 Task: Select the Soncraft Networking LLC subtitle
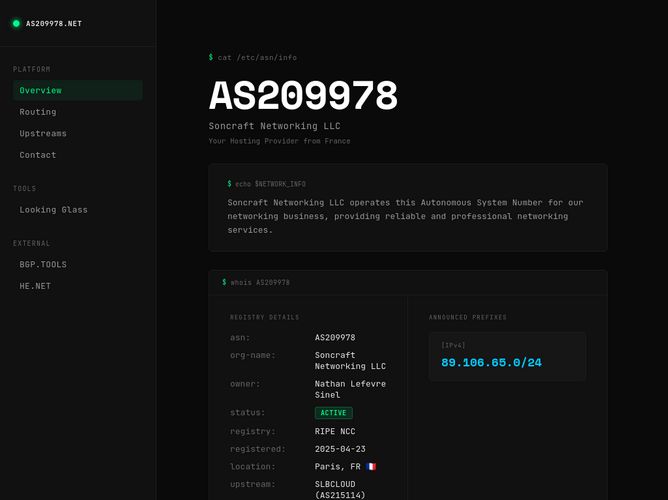click(x=274, y=126)
